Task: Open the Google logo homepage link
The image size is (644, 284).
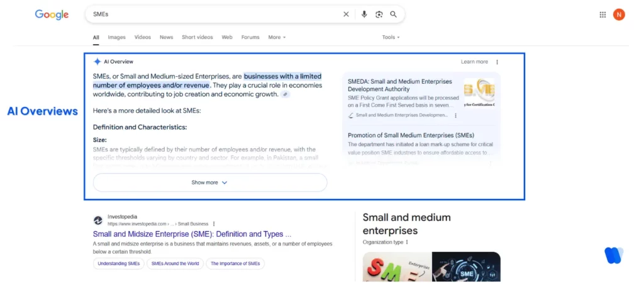Action: [52, 14]
